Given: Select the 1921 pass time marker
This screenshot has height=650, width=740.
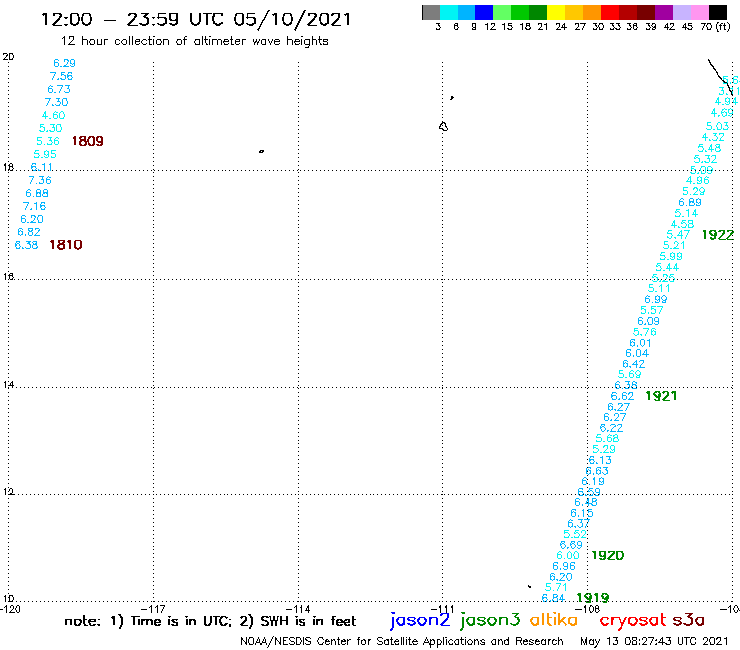Looking at the screenshot, I should (x=661, y=396).
